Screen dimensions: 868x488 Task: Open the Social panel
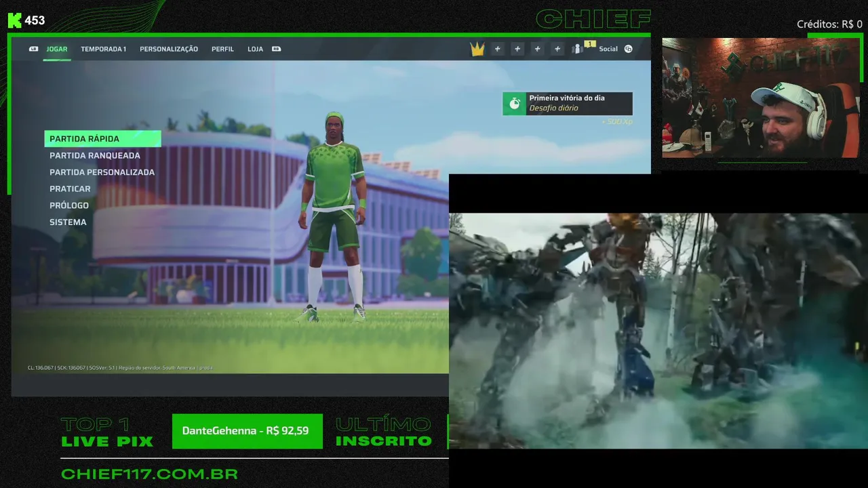coord(608,49)
